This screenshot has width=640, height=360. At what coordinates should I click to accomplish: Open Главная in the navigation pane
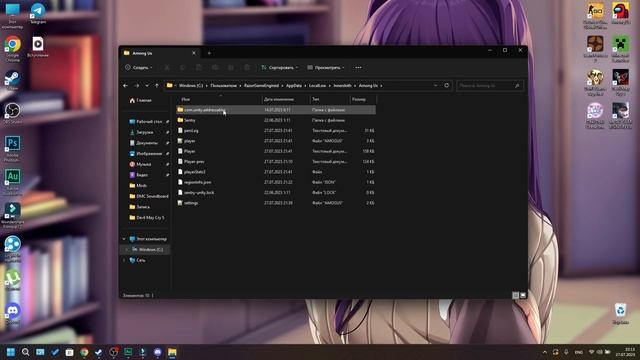click(x=140, y=100)
